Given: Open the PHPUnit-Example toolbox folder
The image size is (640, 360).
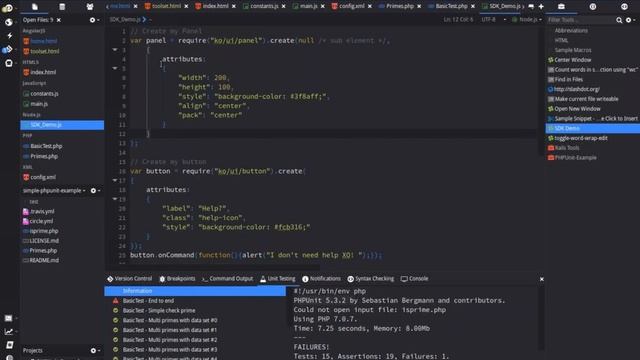Looking at the screenshot, I should tap(571, 158).
